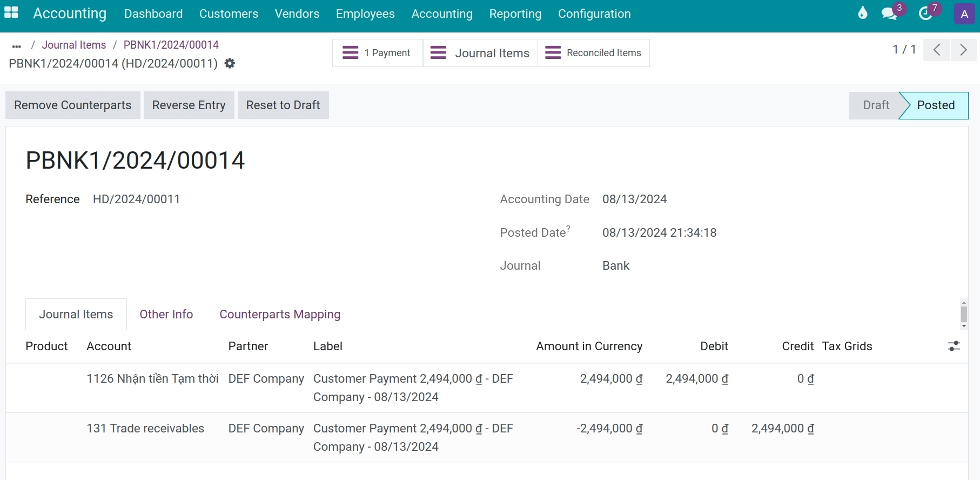
Task: Click posted date 08/13/2024 21:34:18
Action: 660,232
